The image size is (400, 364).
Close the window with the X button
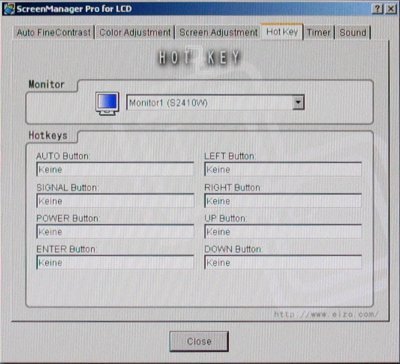tap(390, 9)
